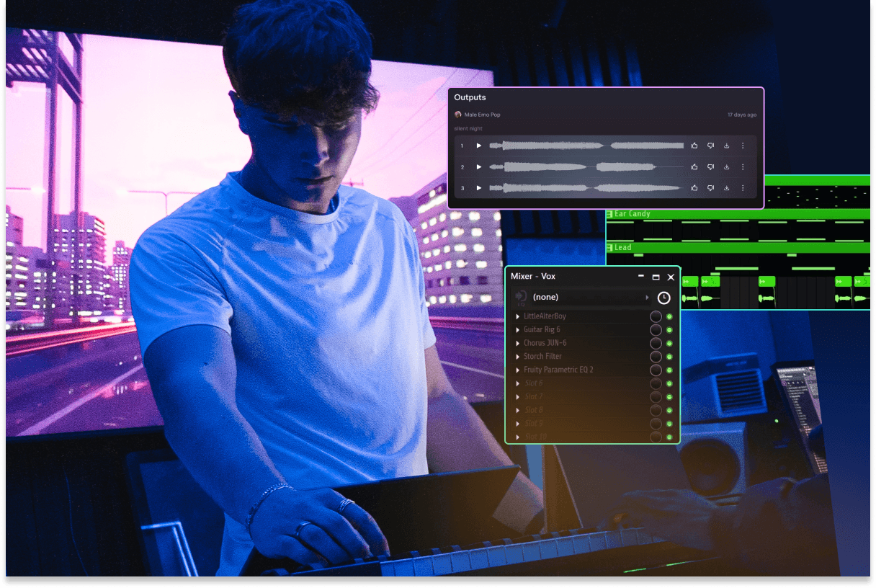Play output track 1

point(479,146)
